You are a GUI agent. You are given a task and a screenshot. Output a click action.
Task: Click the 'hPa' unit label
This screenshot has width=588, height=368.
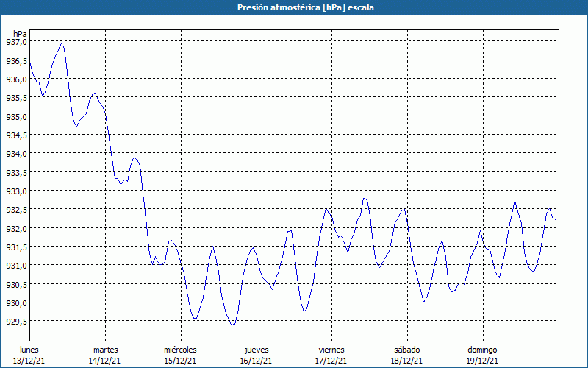pos(20,34)
